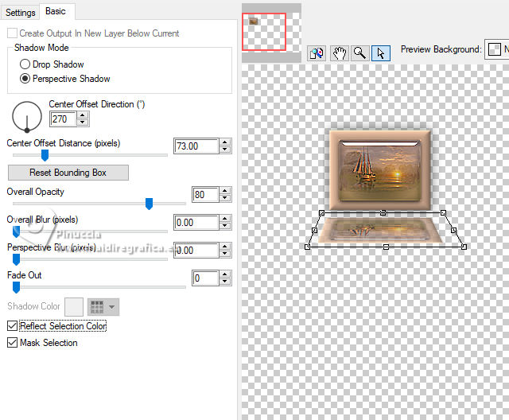The height and width of the screenshot is (420, 509).
Task: Choose Perspective Shadow mode
Action: click(25, 79)
